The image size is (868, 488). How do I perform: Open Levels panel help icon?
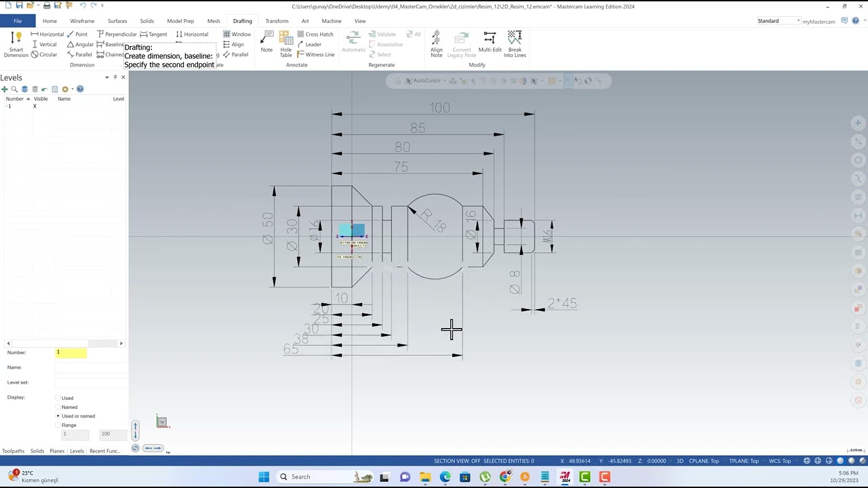point(80,89)
